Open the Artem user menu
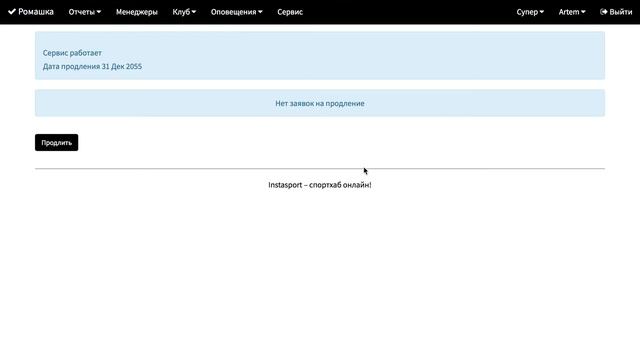Screen dimensions: 640x360 point(572,12)
